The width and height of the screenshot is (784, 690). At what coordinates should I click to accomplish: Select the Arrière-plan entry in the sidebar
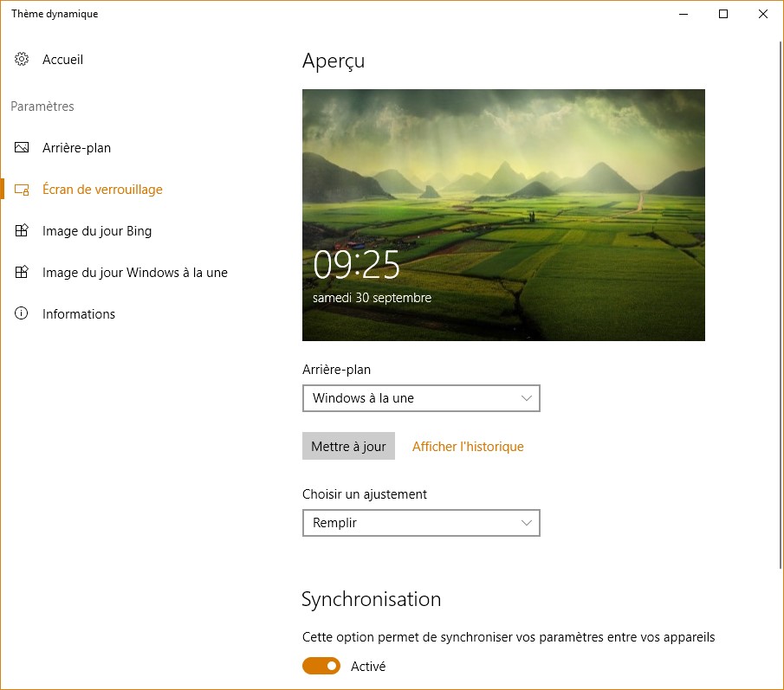76,148
